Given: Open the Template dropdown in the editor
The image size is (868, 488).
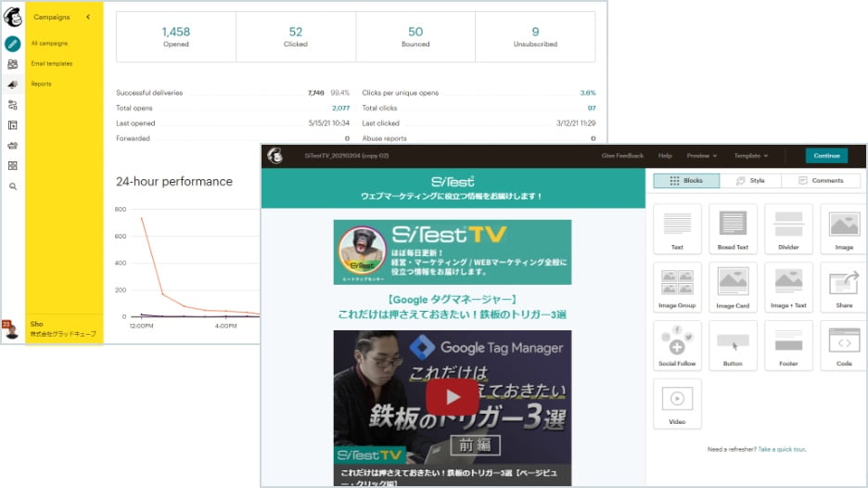Looking at the screenshot, I should (x=750, y=156).
